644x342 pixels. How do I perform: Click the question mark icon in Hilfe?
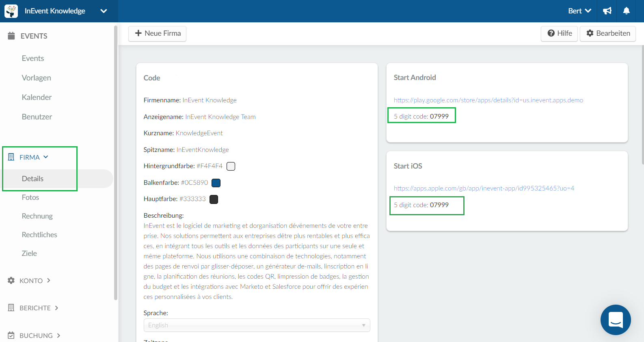[551, 33]
